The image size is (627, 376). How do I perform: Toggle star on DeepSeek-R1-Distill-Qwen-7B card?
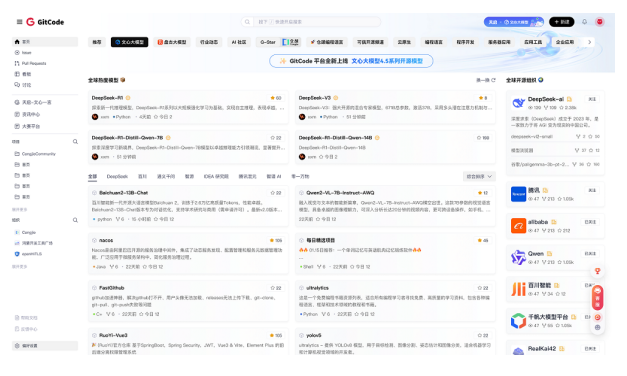click(x=276, y=138)
